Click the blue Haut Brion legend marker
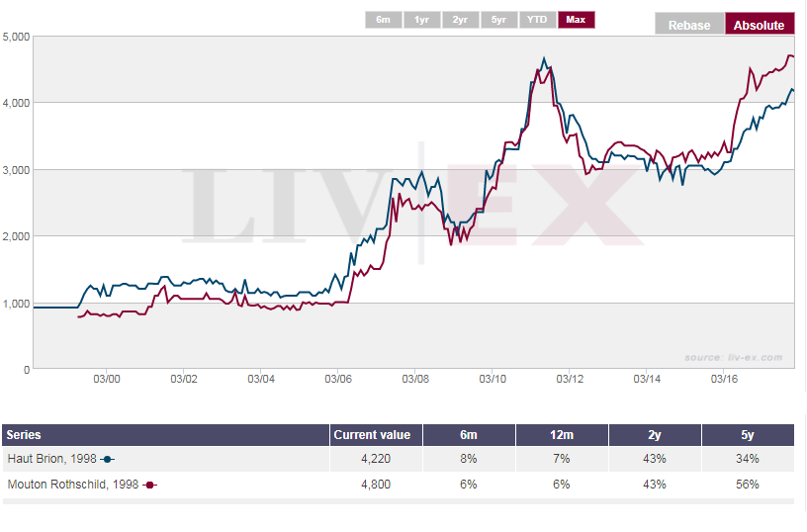Screen dimensions: 807x532 coord(107,460)
